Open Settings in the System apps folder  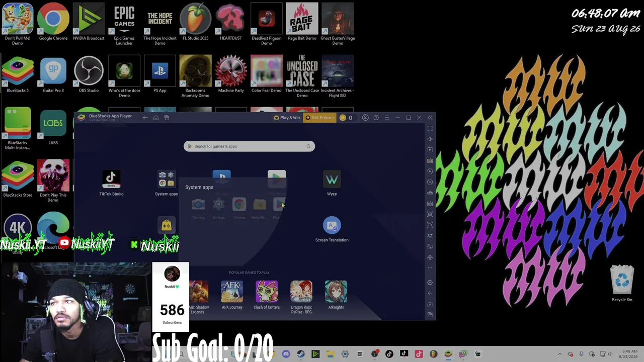tap(218, 205)
